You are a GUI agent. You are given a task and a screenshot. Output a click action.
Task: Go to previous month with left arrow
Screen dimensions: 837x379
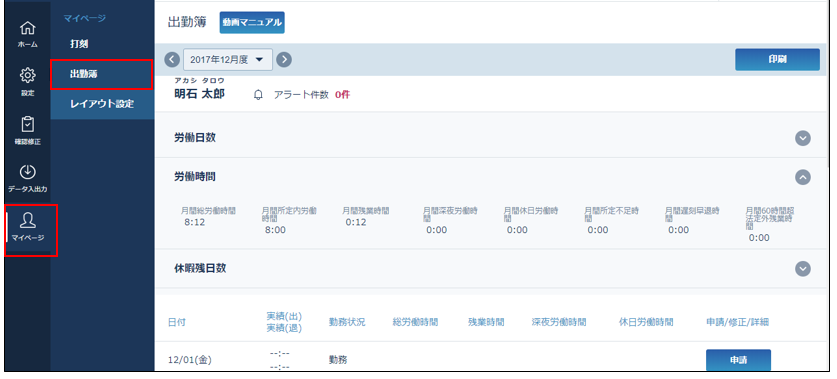pyautogui.click(x=172, y=60)
